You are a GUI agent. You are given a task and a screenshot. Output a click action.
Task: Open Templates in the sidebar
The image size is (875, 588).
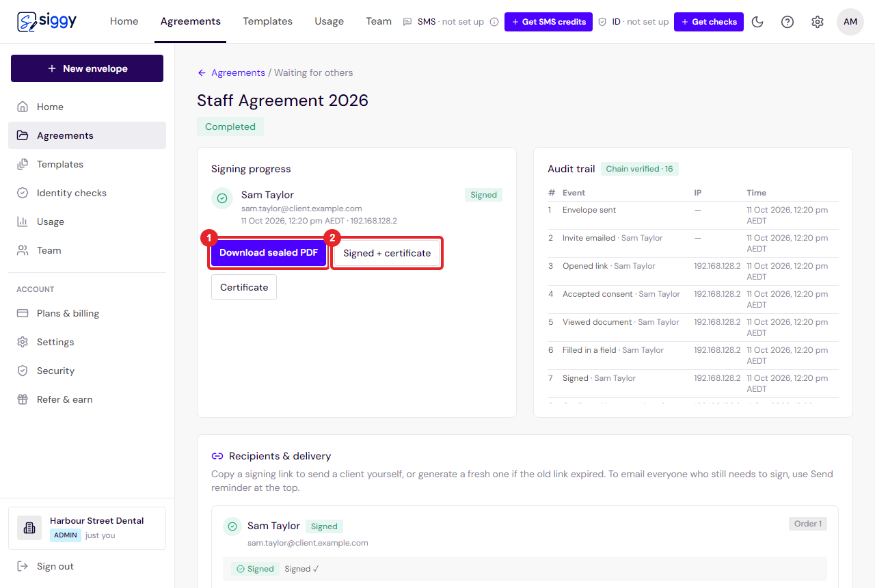pyautogui.click(x=87, y=164)
